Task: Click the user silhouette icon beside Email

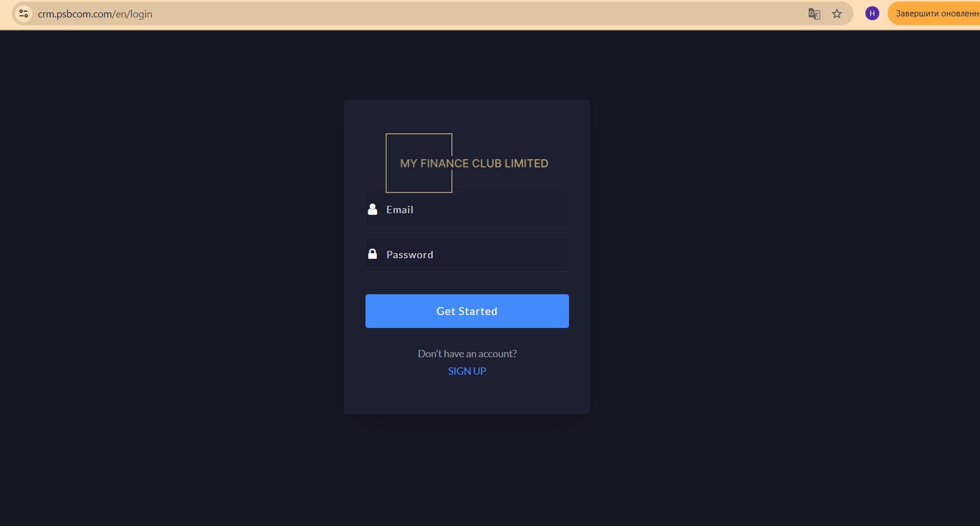Action: coord(372,209)
